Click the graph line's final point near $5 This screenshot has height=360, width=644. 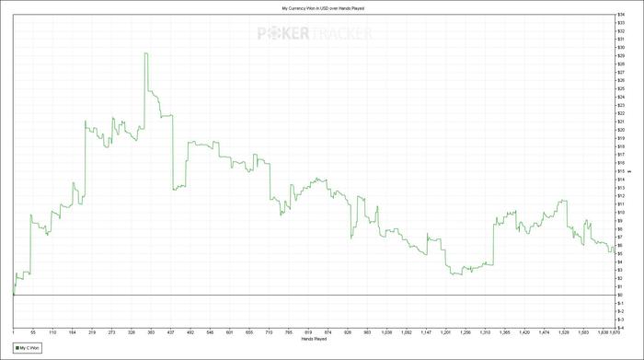(x=614, y=252)
